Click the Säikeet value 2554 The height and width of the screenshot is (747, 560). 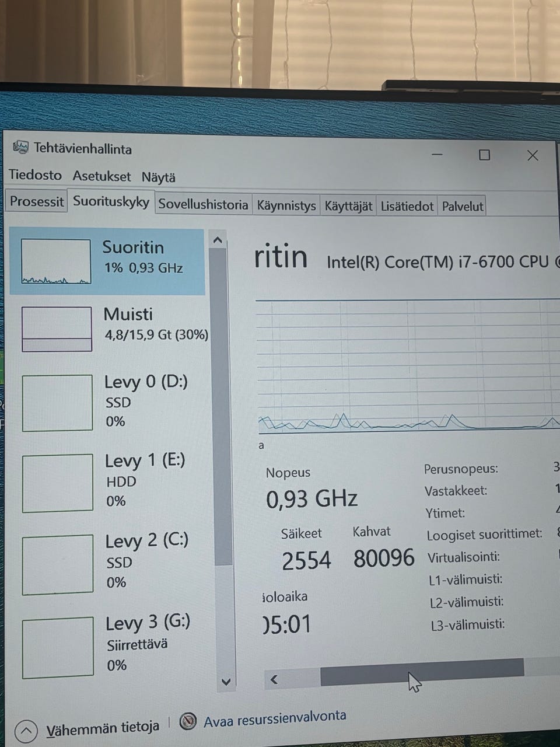[x=306, y=561]
